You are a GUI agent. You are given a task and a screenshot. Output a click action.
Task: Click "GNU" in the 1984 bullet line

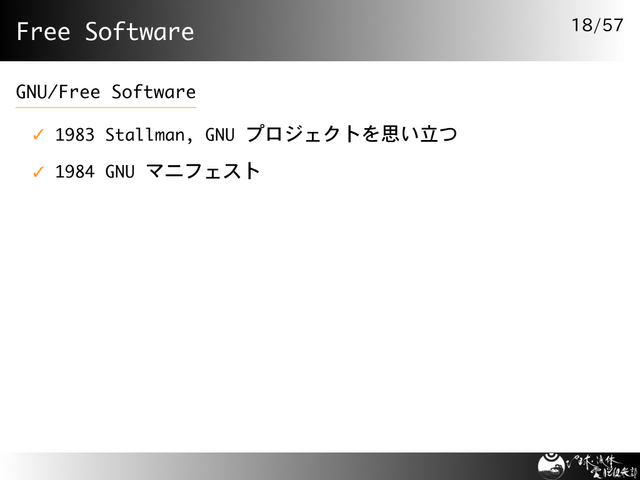[x=119, y=172]
